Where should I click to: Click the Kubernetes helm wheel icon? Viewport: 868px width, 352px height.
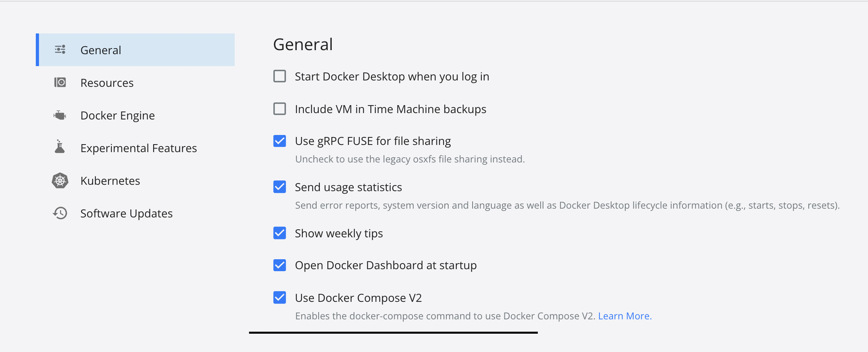pos(60,180)
